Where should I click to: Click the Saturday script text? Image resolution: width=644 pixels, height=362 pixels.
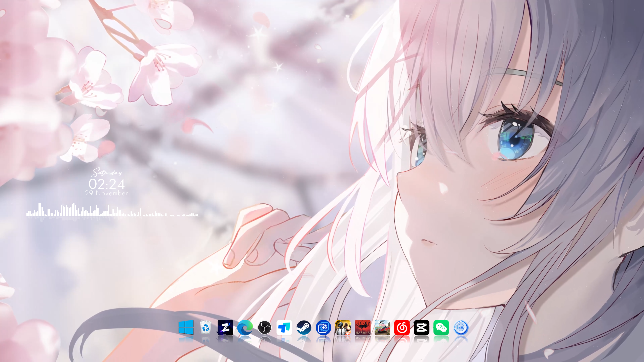(107, 173)
